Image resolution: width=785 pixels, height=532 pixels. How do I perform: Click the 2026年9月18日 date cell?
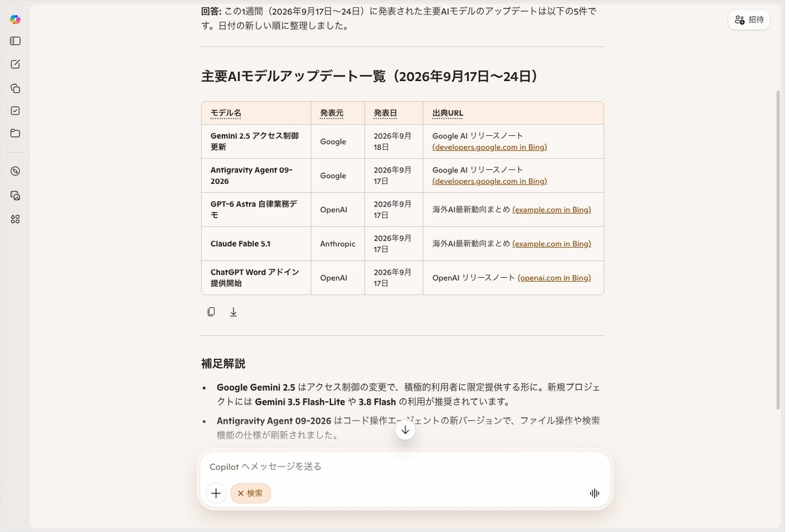(393, 141)
